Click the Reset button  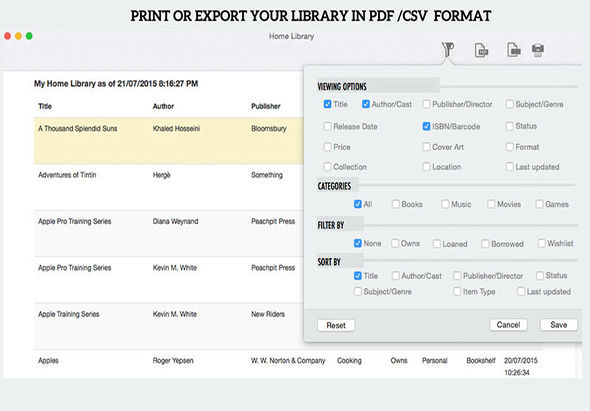tap(336, 325)
